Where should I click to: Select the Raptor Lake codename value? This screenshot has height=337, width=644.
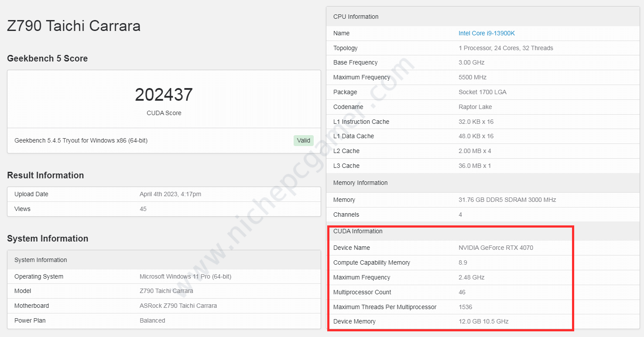click(475, 107)
